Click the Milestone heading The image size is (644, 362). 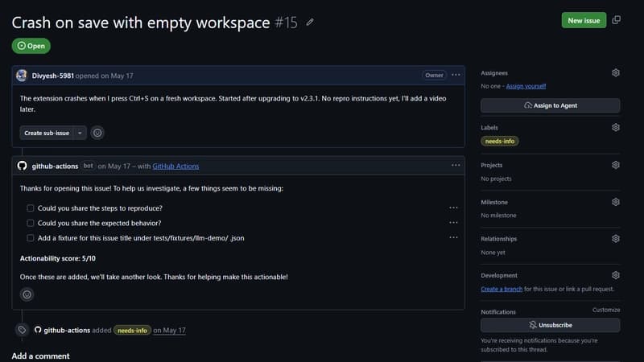(x=494, y=202)
